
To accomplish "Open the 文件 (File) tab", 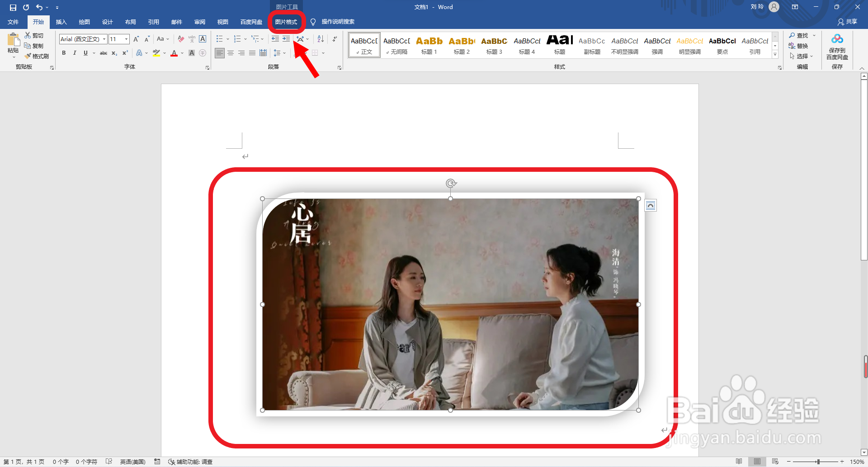I will point(13,22).
